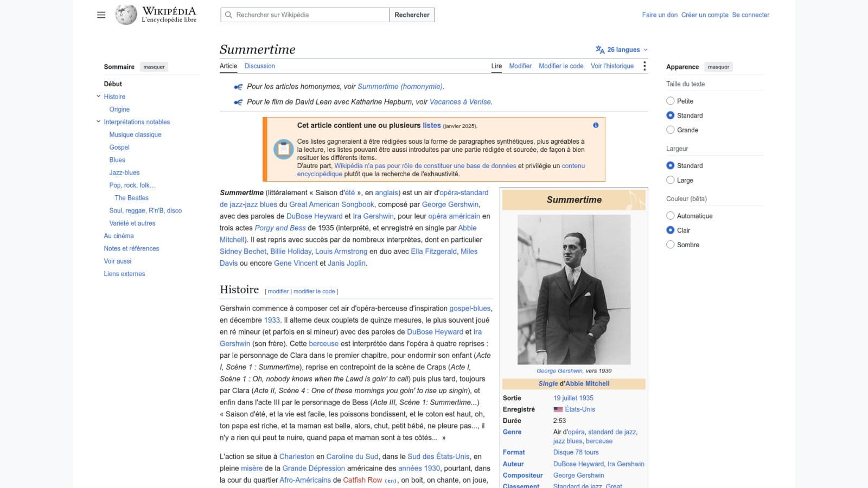Click Créer un compte link
Image resolution: width=868 pixels, height=488 pixels.
click(x=705, y=15)
